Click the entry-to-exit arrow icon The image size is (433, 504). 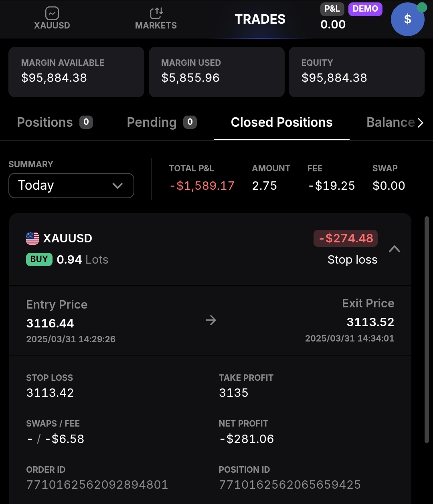210,320
